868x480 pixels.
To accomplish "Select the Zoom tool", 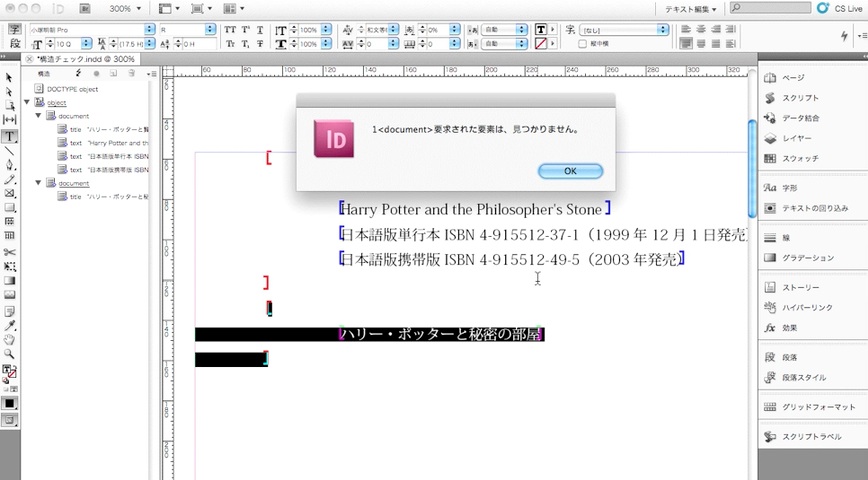I will 9,354.
